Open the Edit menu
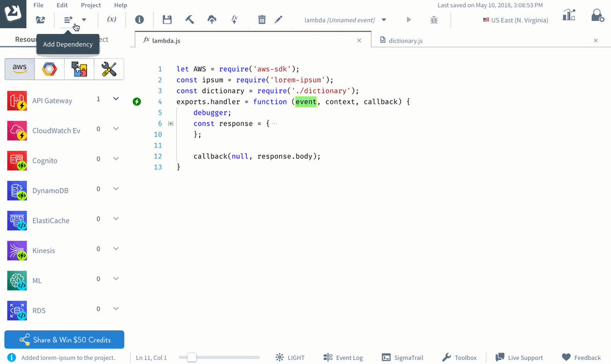 point(62,5)
